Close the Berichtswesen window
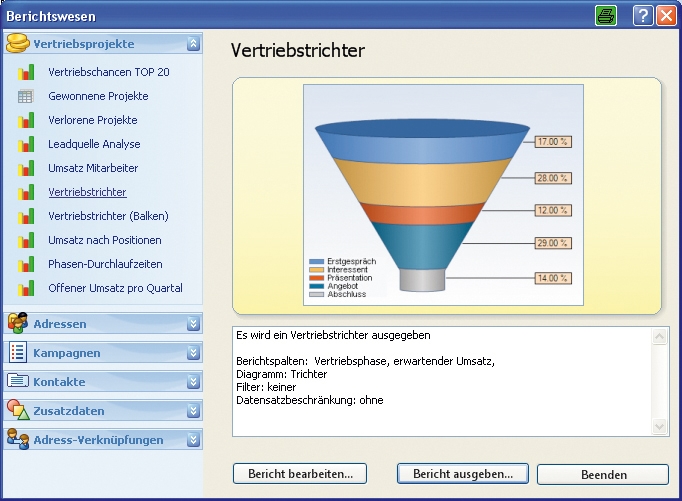Image resolution: width=682 pixels, height=501 pixels. [666, 16]
